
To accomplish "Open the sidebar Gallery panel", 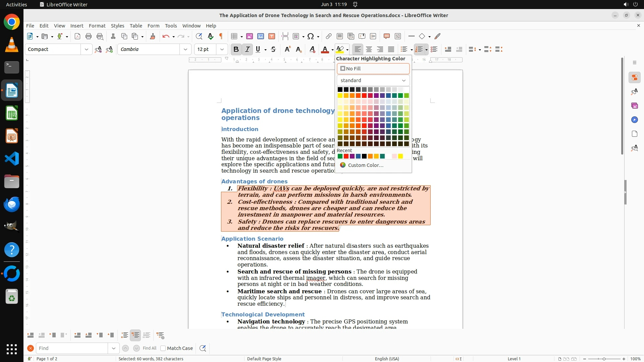I will (x=634, y=106).
